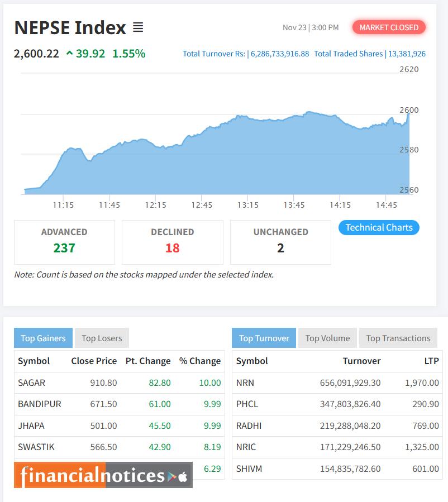The image size is (448, 502).
Task: Click the DECLINED 18 counter box
Action: pos(172,242)
